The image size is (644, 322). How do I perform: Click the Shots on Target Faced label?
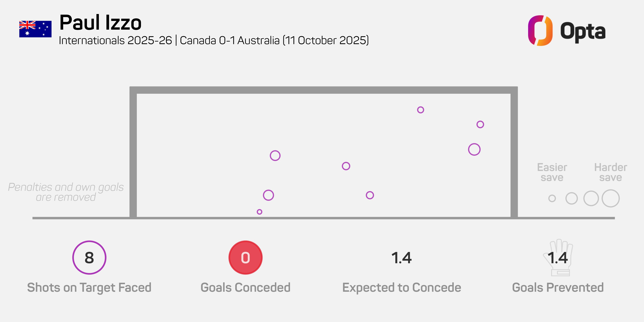pyautogui.click(x=89, y=288)
